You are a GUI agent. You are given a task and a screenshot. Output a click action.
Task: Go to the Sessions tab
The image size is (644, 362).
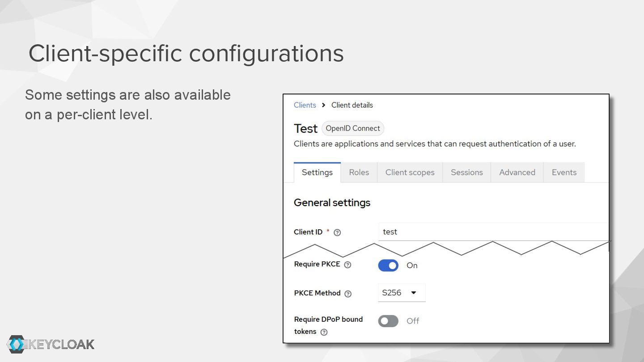click(466, 173)
